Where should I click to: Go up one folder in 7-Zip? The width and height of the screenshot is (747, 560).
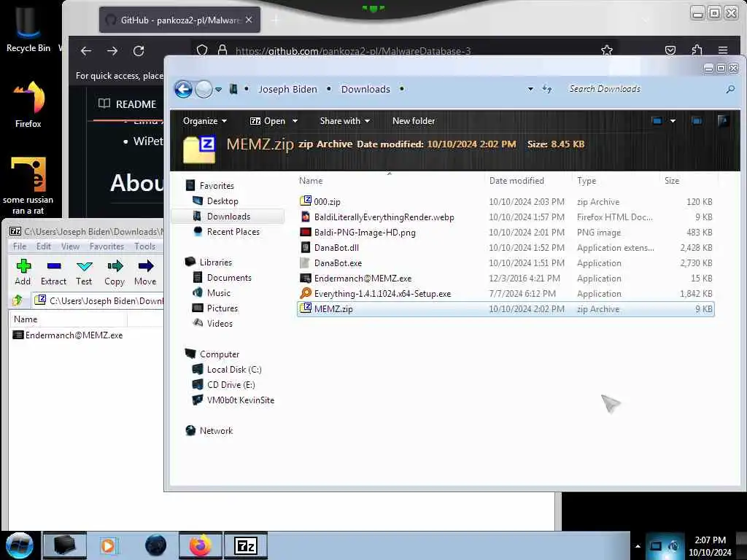coord(18,300)
